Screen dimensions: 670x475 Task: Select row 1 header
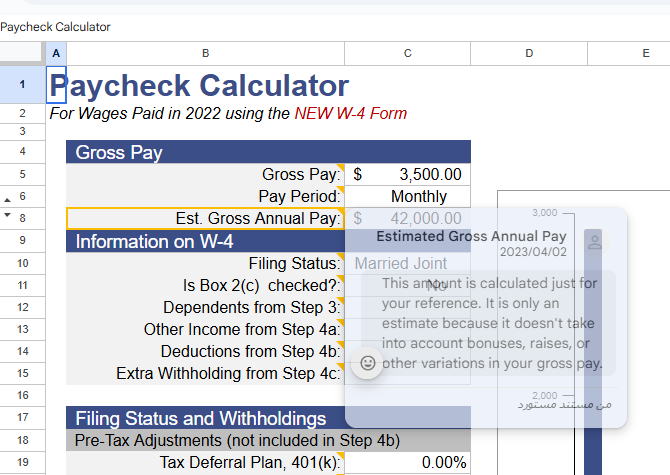[22, 84]
